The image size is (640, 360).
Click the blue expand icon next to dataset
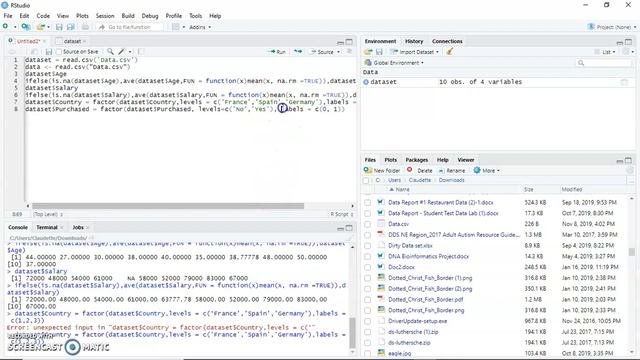click(x=366, y=82)
